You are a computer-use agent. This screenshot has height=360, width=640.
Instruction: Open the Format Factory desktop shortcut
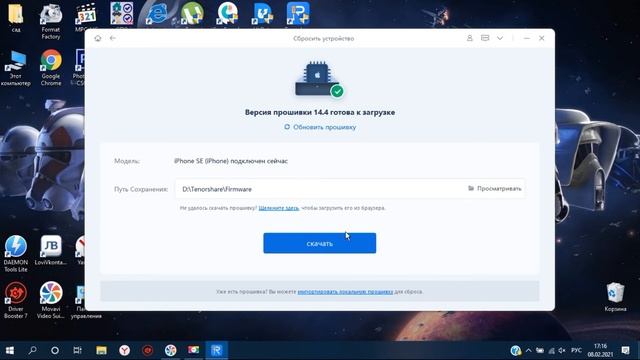tap(51, 20)
